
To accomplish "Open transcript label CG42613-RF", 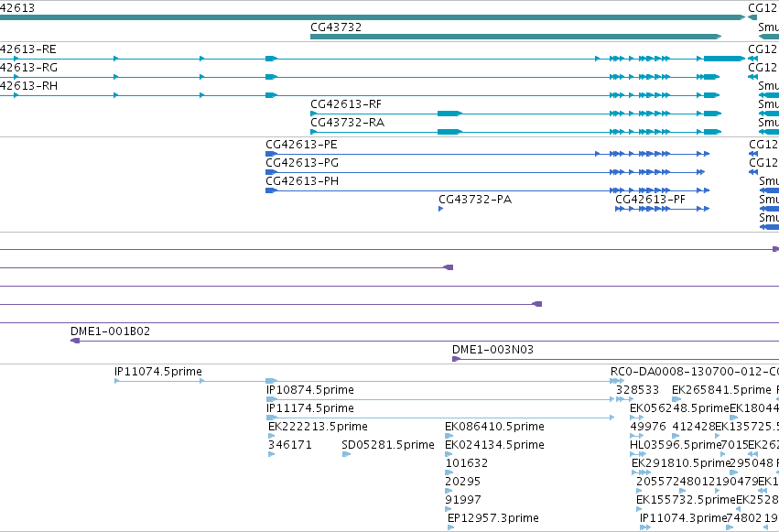I will coord(346,104).
